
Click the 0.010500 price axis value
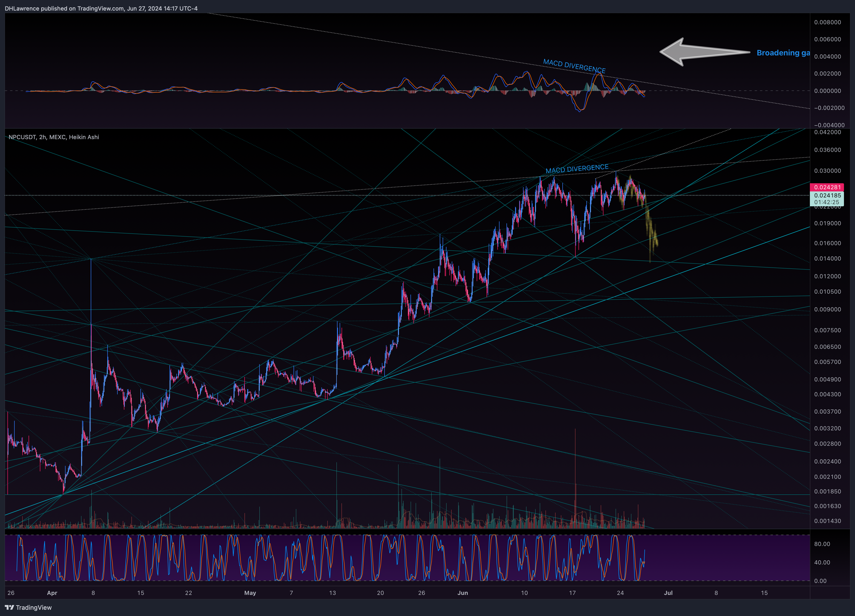(827, 292)
